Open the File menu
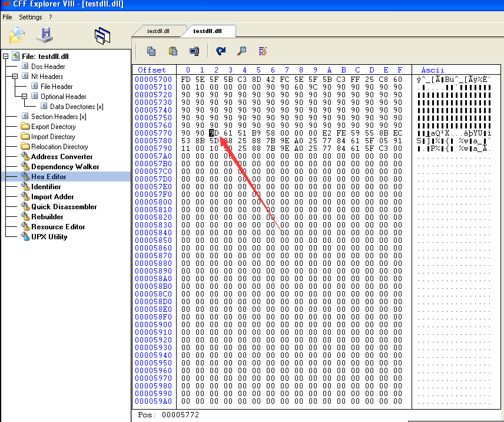The height and width of the screenshot is (422, 504). (x=7, y=17)
